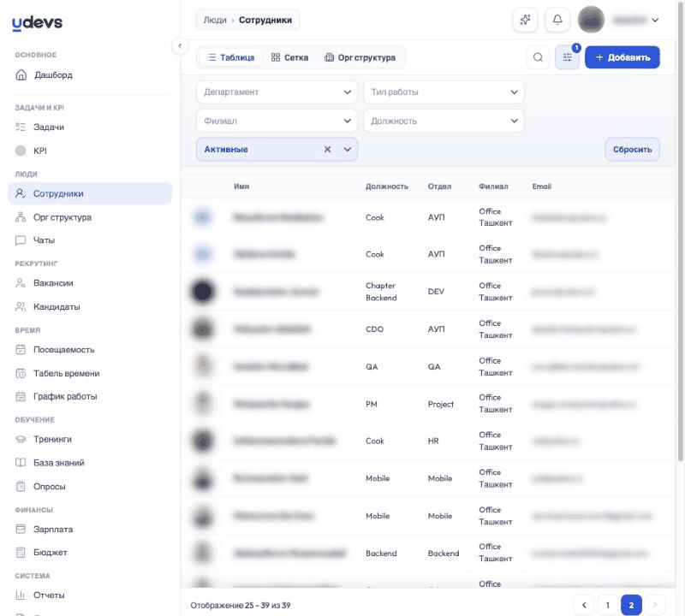The image size is (685, 616).
Task: Open График работы page
Action: pos(90,396)
